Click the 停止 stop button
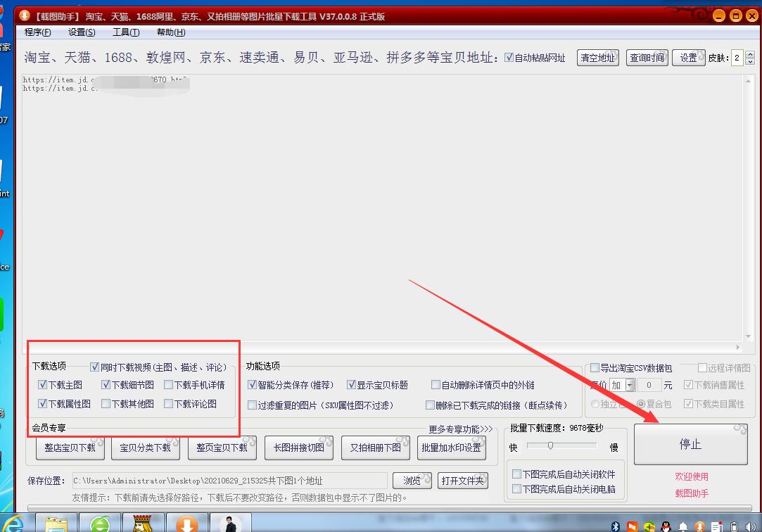 click(690, 443)
